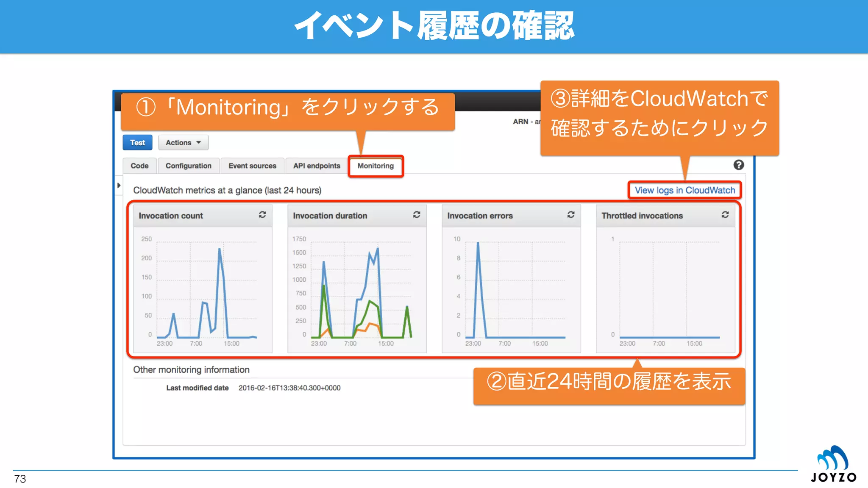Viewport: 868px width, 488px height.
Task: Switch to the Code tab
Action: coord(139,166)
